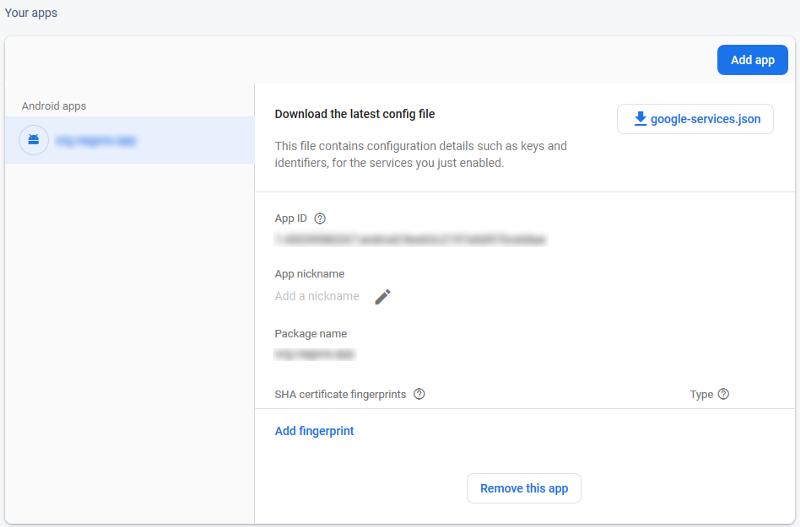Screen dimensions: 800x527
Task: Open the help icon next to Type
Action: 723,394
